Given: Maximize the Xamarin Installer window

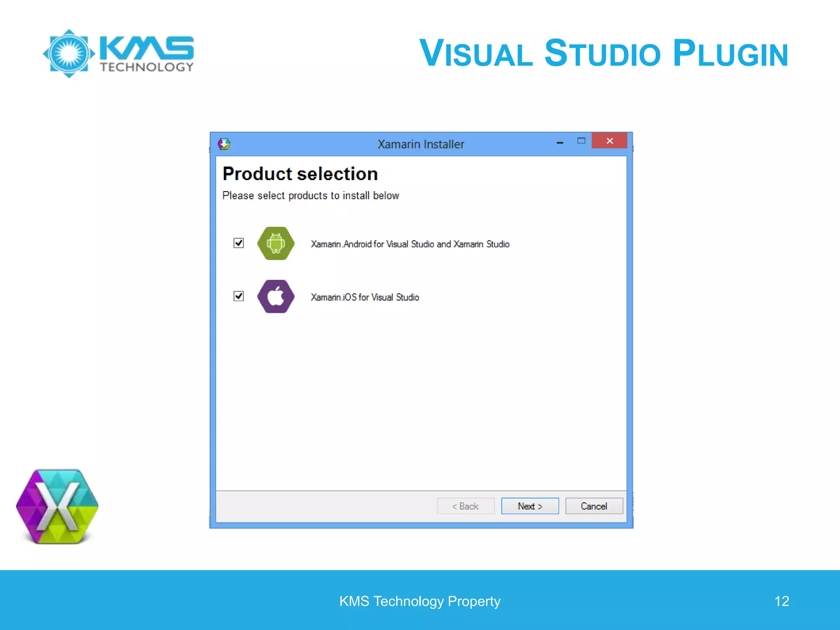Looking at the screenshot, I should click(x=581, y=141).
